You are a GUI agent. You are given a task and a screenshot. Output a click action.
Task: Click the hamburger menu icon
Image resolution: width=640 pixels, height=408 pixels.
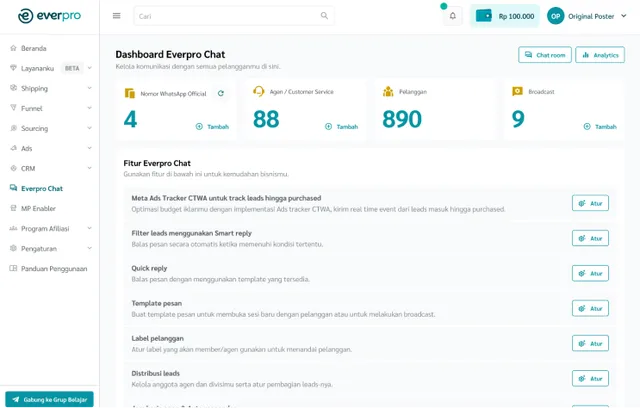click(x=117, y=16)
